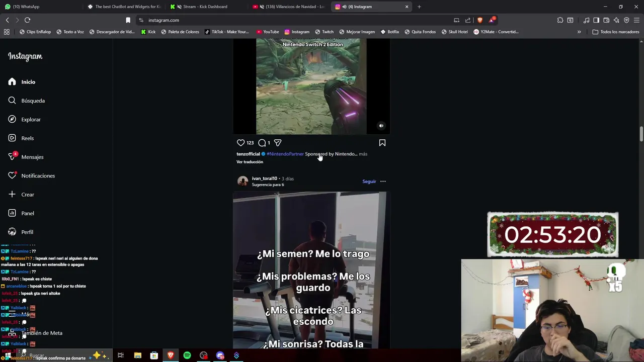Click Crear to make a new post
This screenshot has height=362, width=644.
(22, 195)
